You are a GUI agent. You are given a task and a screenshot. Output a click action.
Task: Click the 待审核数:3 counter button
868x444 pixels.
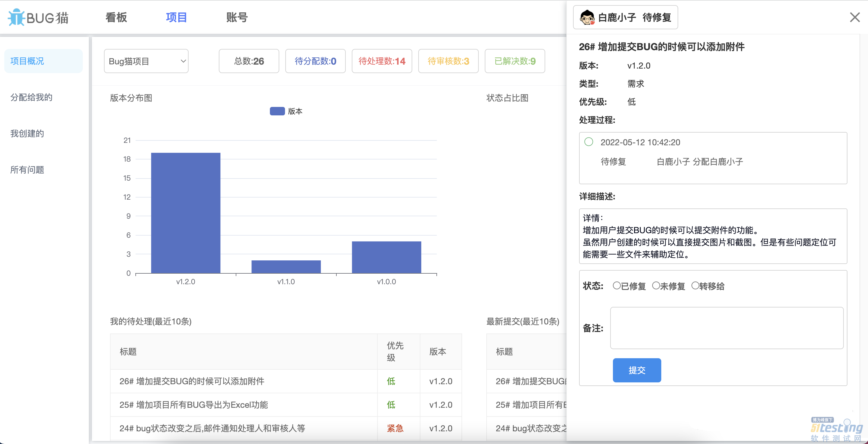[x=448, y=61]
